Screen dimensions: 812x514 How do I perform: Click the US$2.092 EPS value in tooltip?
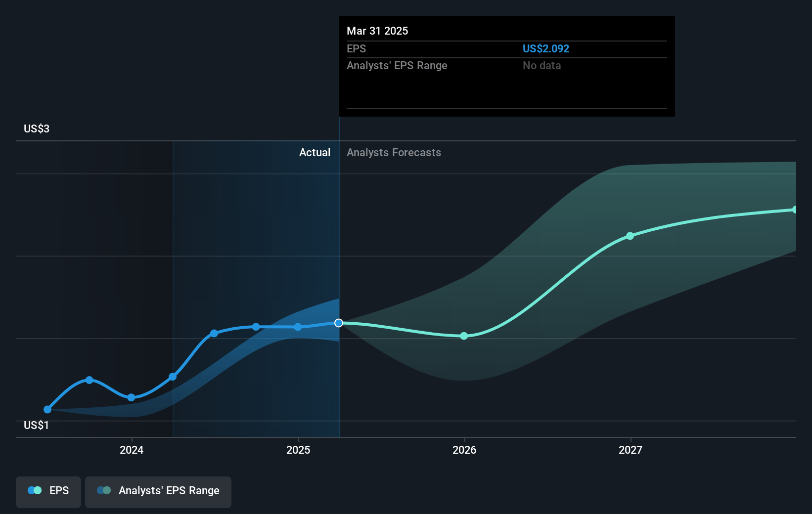(x=546, y=48)
